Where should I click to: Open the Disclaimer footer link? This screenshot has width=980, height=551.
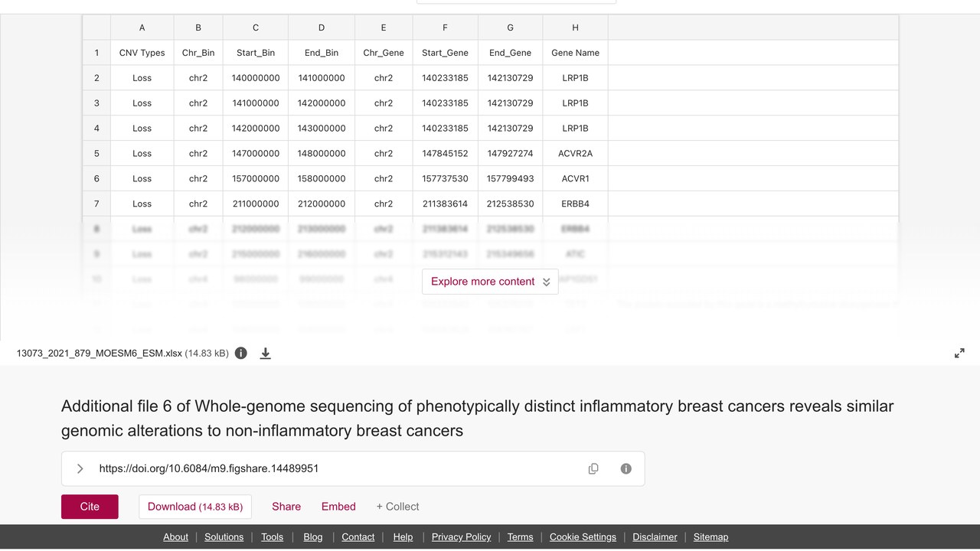point(655,537)
